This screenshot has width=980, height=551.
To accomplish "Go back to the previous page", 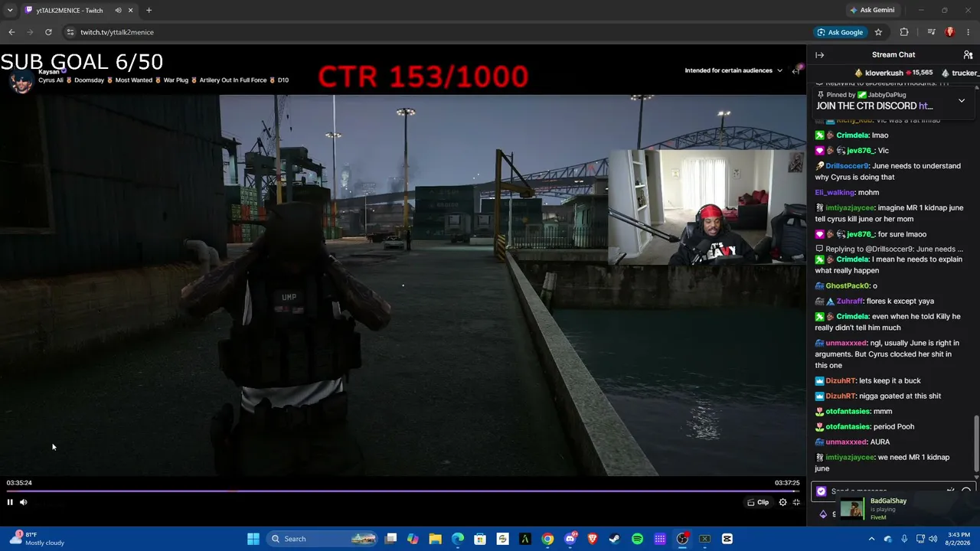I will (11, 32).
